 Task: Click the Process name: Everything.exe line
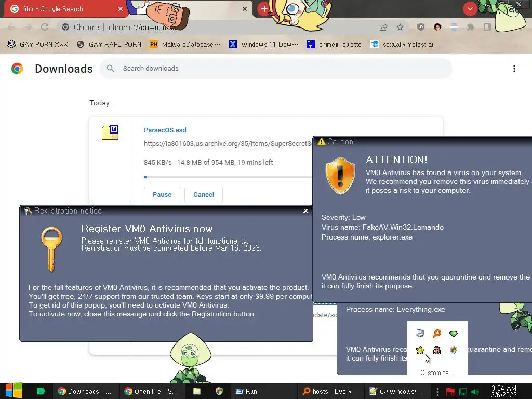coord(395,310)
